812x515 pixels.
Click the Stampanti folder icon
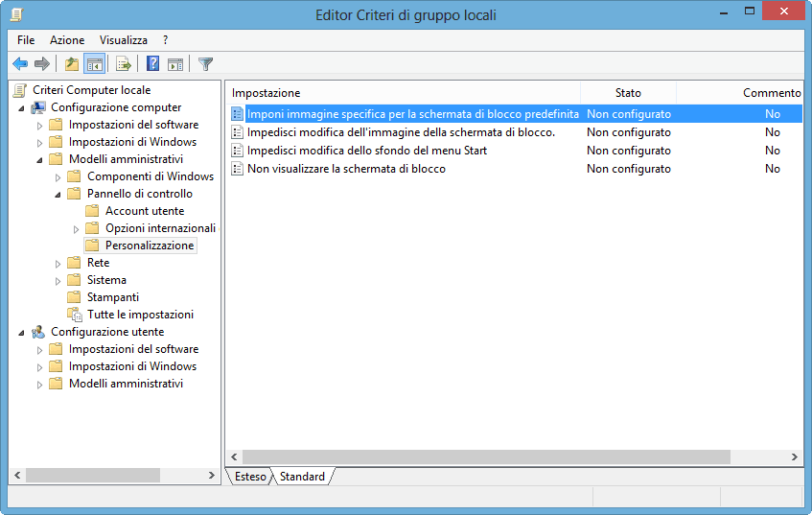pyautogui.click(x=74, y=297)
